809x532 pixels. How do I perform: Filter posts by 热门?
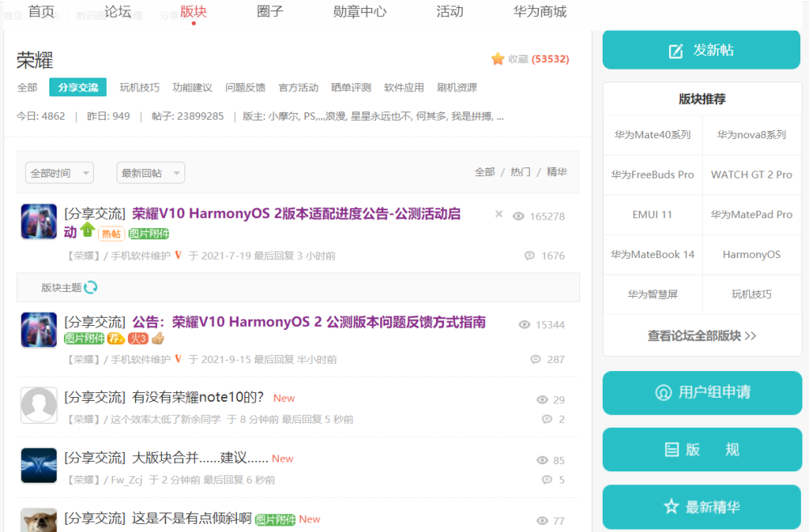(x=521, y=172)
